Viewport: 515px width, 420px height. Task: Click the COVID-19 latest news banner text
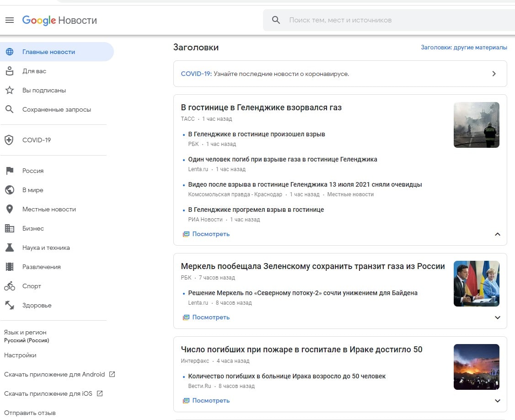point(265,74)
